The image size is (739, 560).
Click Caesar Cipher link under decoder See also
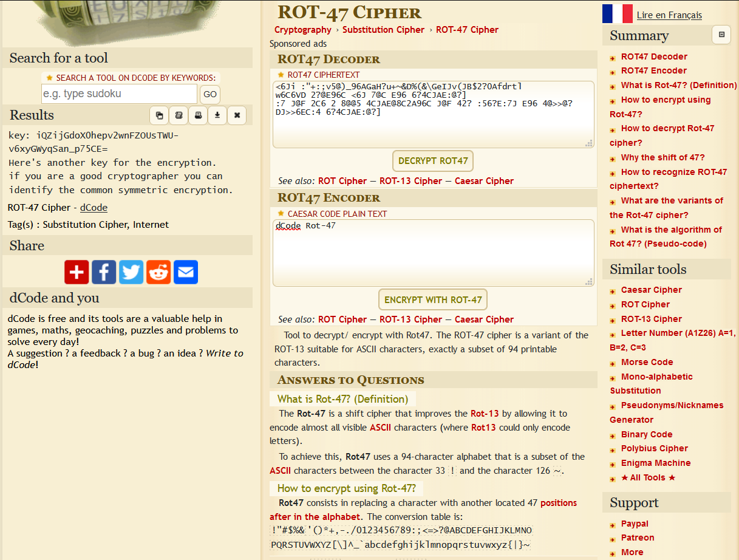click(484, 181)
